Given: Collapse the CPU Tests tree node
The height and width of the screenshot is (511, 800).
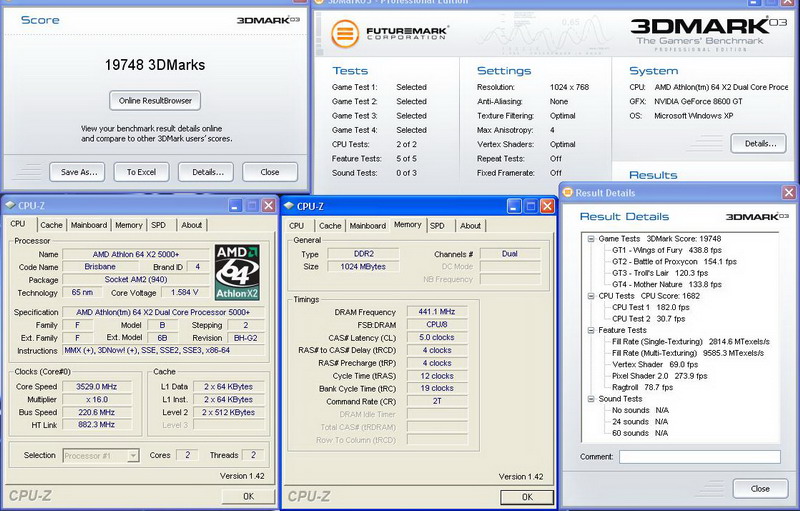Looking at the screenshot, I should point(591,296).
